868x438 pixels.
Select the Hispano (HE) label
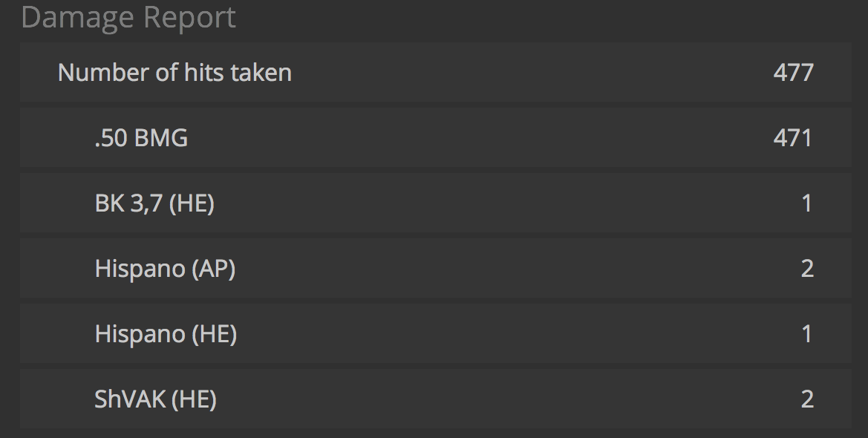coord(166,334)
